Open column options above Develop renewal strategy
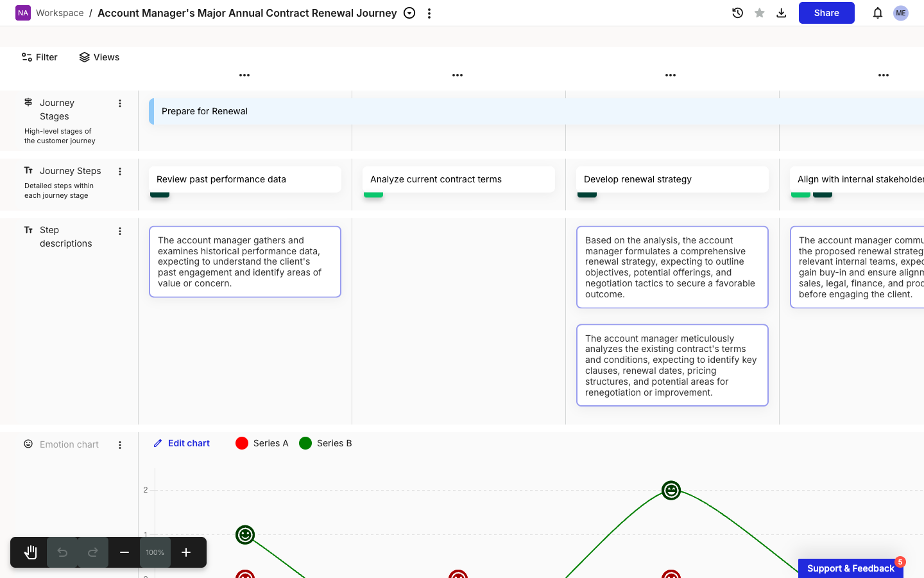 671,75
